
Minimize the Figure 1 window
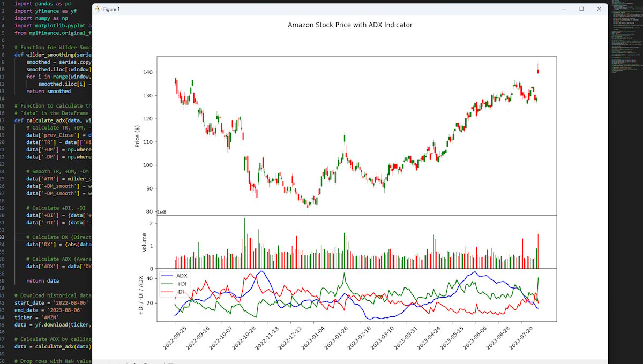pos(564,9)
